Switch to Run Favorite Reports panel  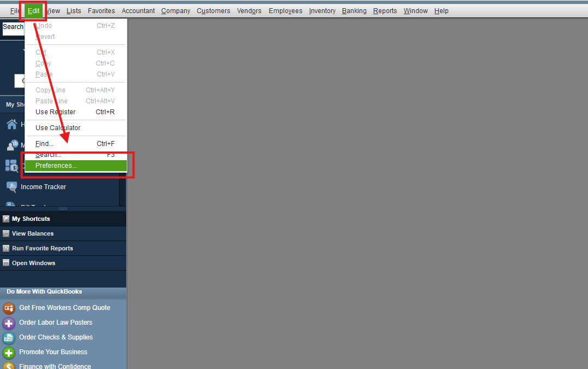tap(63, 248)
